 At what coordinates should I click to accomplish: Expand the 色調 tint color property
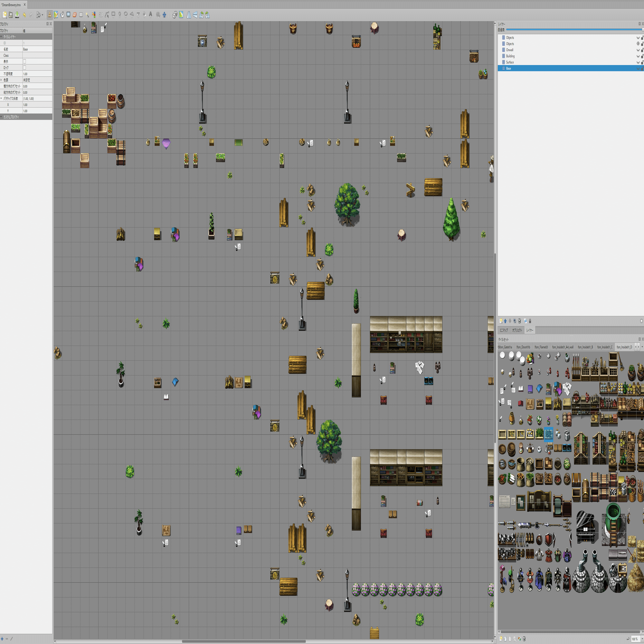1,80
